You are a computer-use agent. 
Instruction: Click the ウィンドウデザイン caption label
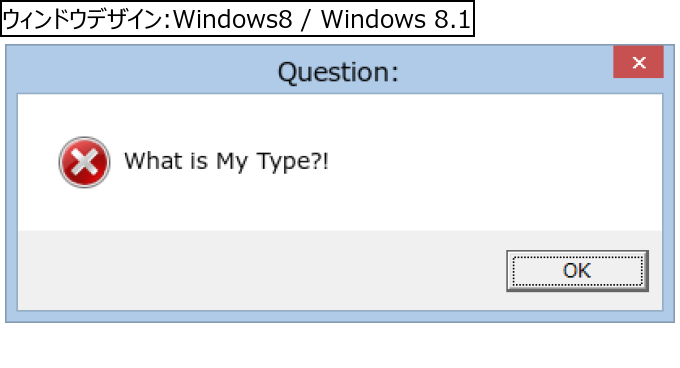coord(85,20)
